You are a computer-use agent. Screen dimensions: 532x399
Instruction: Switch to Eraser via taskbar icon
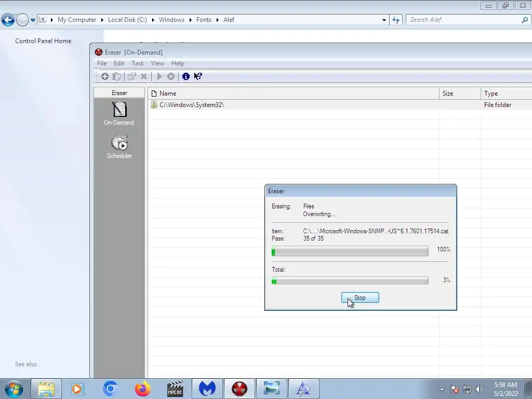(x=240, y=389)
